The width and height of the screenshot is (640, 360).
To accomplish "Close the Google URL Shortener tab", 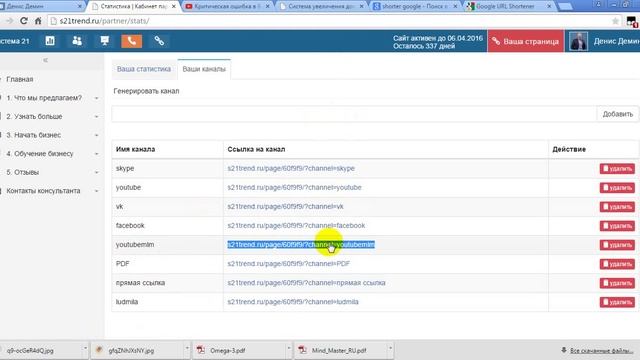I will coord(549,7).
